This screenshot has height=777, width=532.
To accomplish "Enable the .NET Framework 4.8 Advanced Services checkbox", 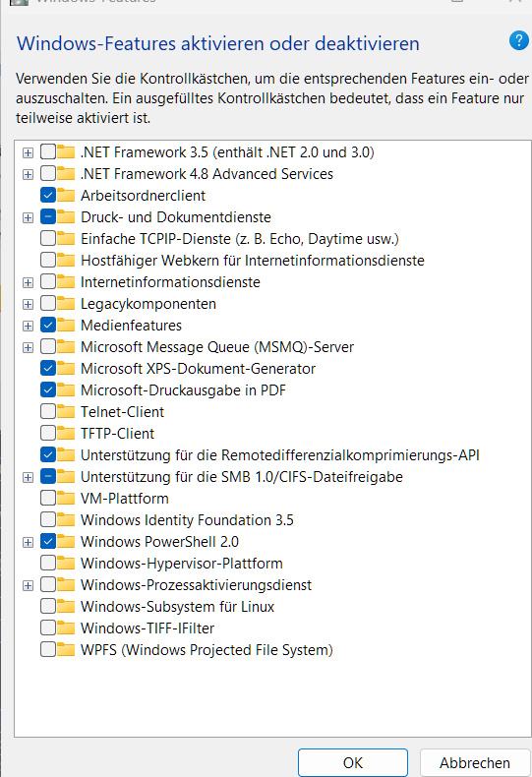I will (48, 174).
